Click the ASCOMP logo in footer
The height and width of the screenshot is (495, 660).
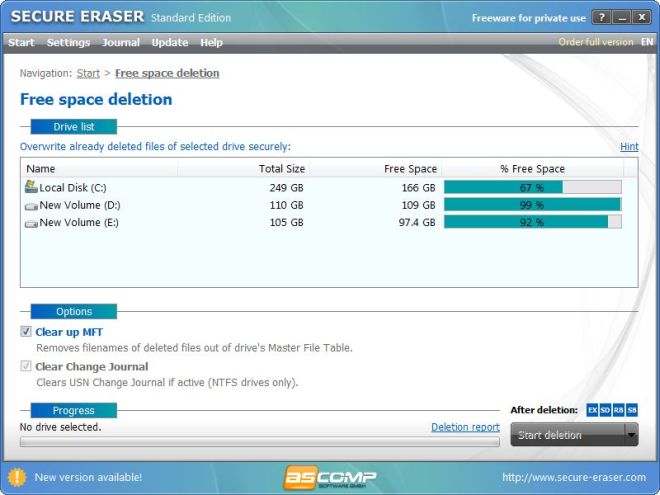(330, 477)
